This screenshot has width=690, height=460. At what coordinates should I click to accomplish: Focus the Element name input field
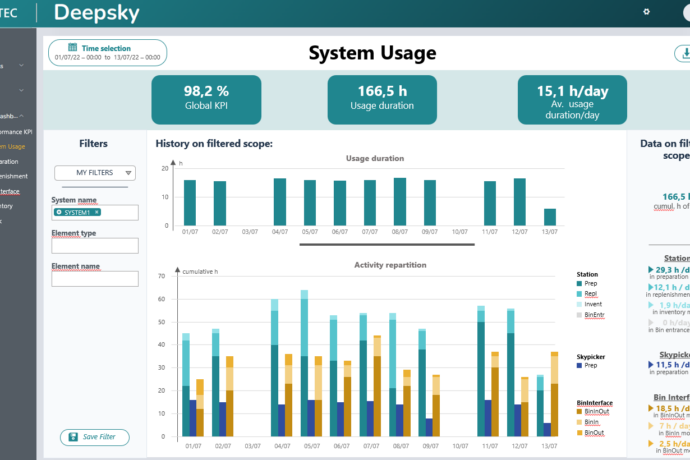coord(95,279)
